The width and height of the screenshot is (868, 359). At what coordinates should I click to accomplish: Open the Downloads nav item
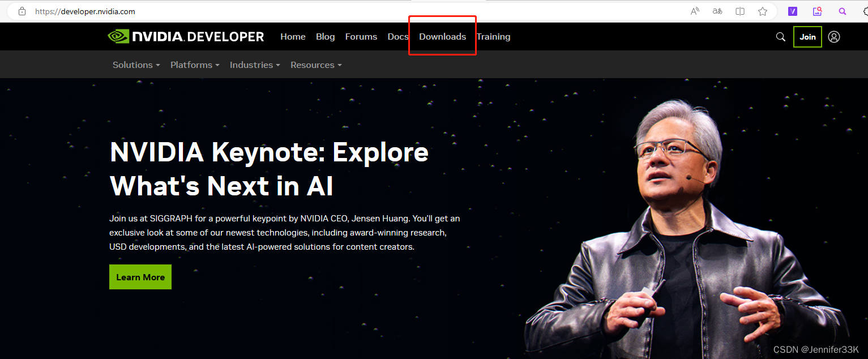coord(443,37)
